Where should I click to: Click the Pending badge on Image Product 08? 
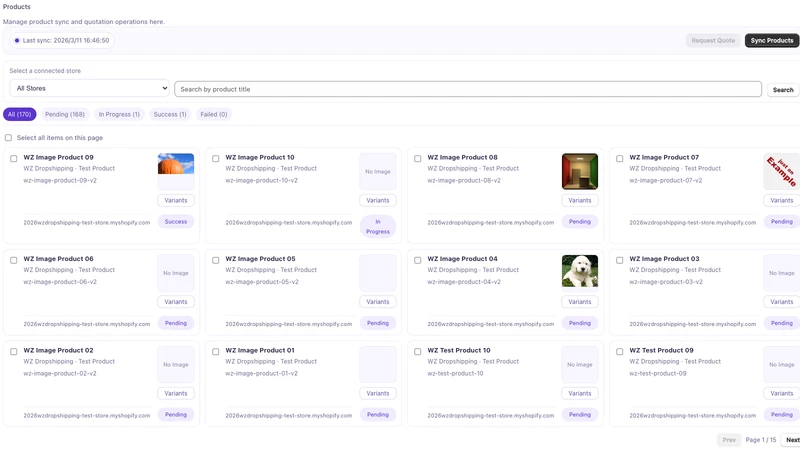[580, 221]
